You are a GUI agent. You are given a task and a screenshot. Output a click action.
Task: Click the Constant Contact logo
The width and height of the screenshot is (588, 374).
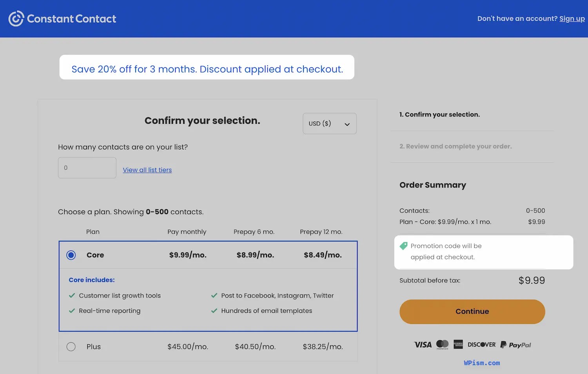point(62,18)
